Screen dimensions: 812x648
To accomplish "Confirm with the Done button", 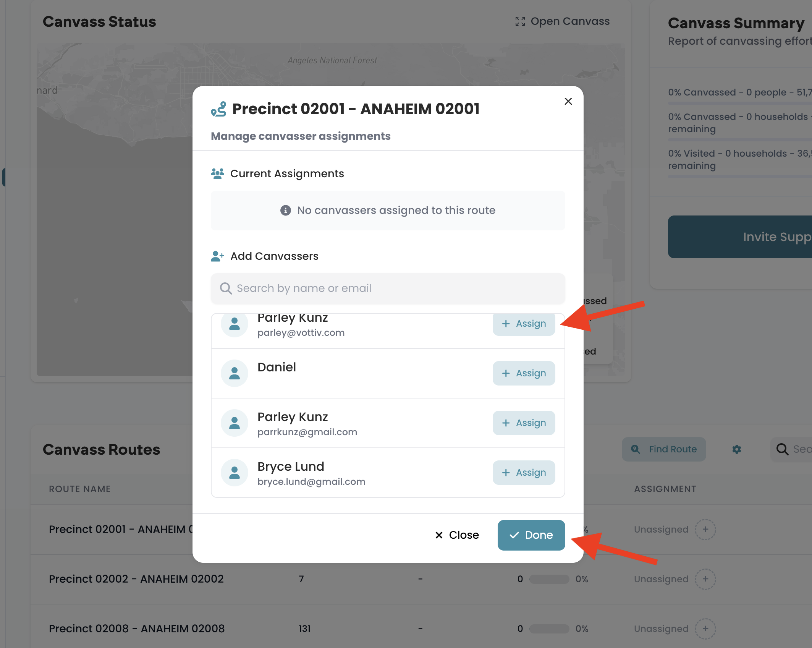I will point(531,535).
